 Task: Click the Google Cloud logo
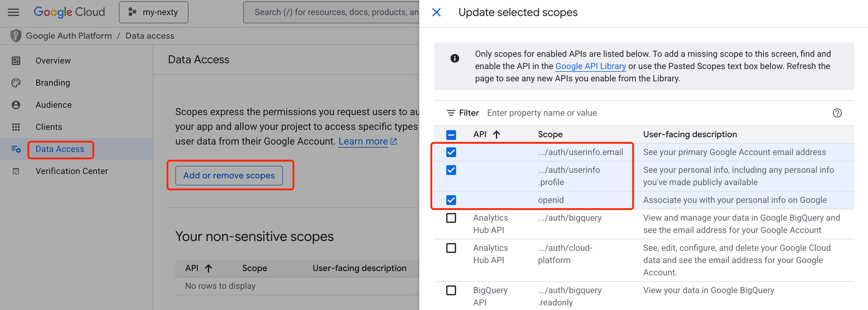[69, 12]
